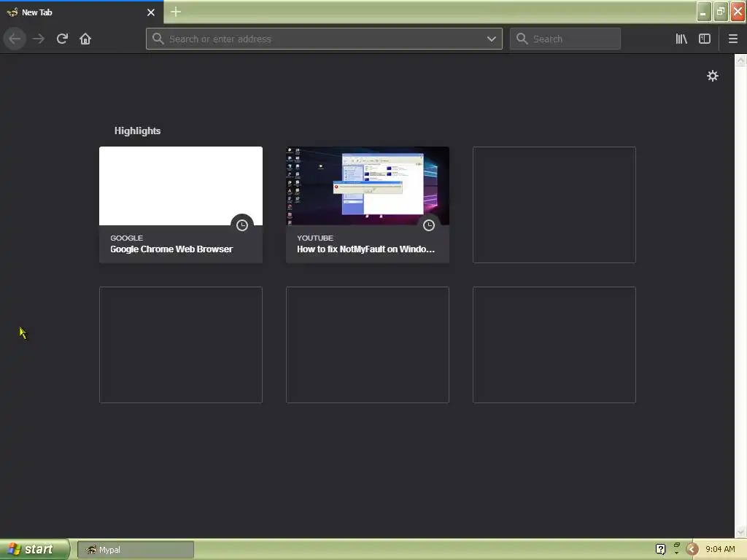Open a new tab with plus button
The width and height of the screenshot is (747, 560).
click(x=176, y=12)
